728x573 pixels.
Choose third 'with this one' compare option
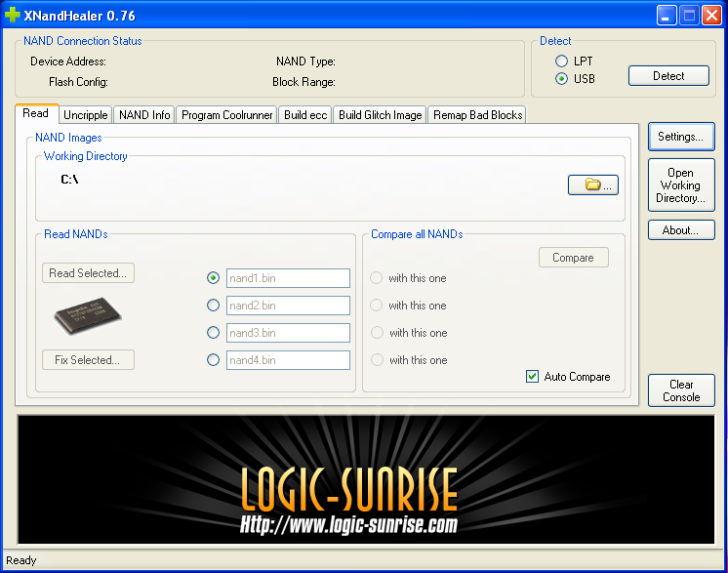(x=377, y=333)
